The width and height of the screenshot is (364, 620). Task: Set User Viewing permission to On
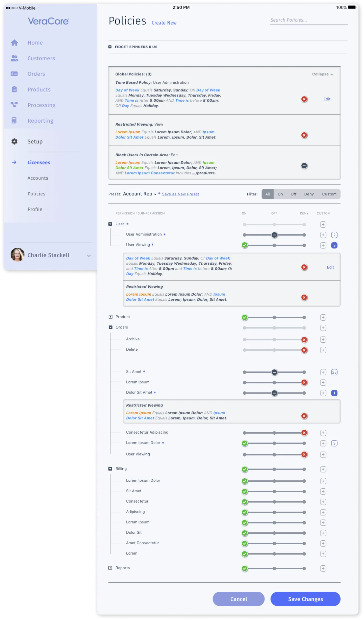(244, 245)
